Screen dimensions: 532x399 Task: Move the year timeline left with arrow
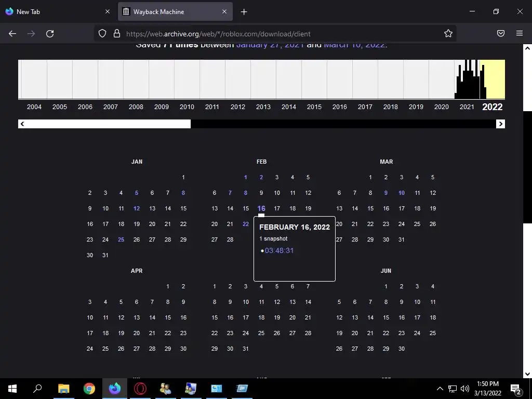tap(22, 124)
